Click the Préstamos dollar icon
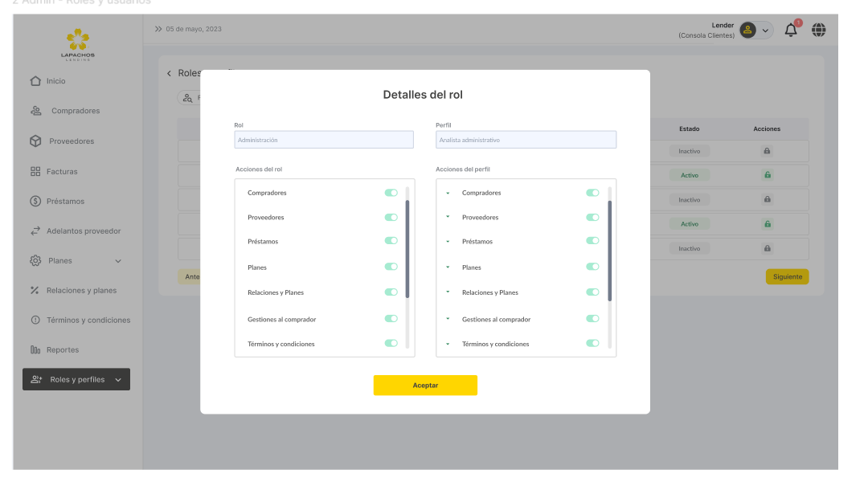 click(35, 201)
